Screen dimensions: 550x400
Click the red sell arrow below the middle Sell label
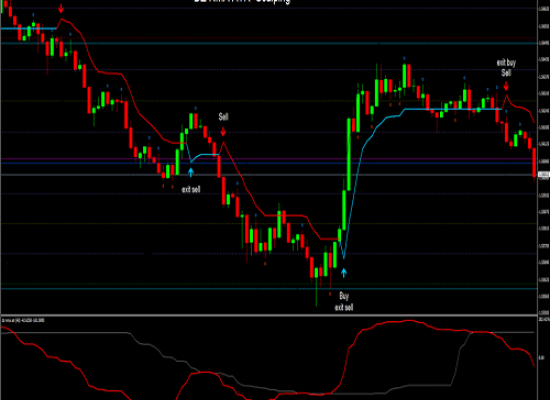pyautogui.click(x=223, y=132)
